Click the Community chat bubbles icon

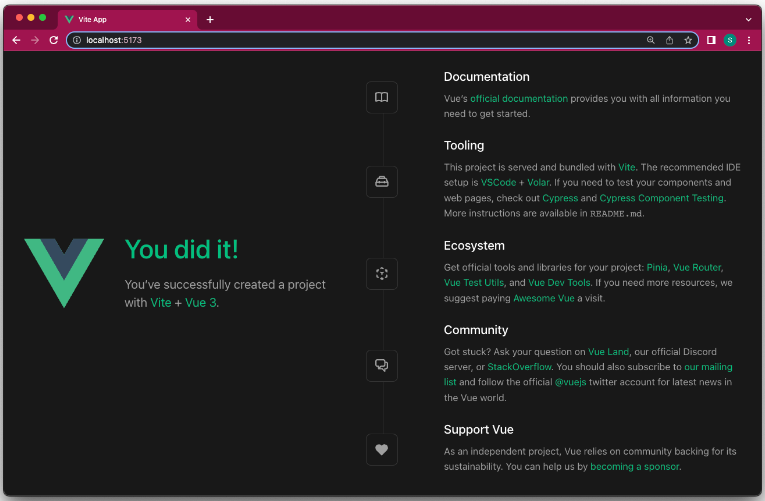point(382,365)
